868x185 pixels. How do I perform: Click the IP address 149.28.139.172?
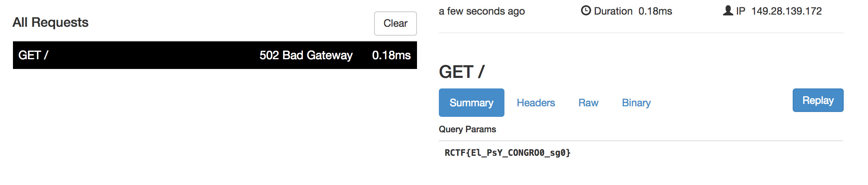point(786,11)
